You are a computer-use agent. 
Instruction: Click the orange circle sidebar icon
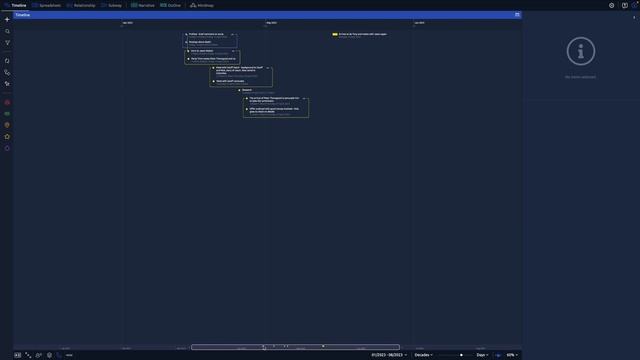(x=7, y=125)
